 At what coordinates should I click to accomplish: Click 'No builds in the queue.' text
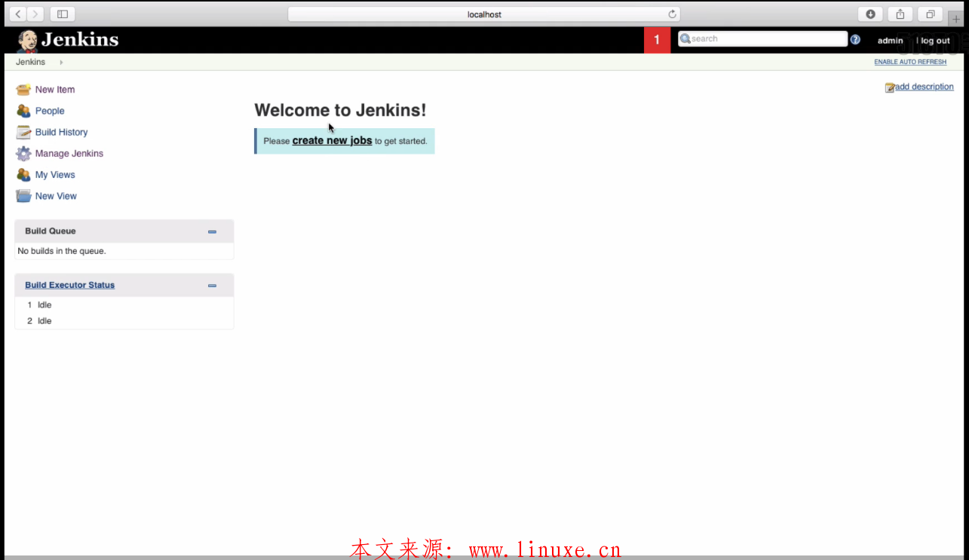pos(62,251)
